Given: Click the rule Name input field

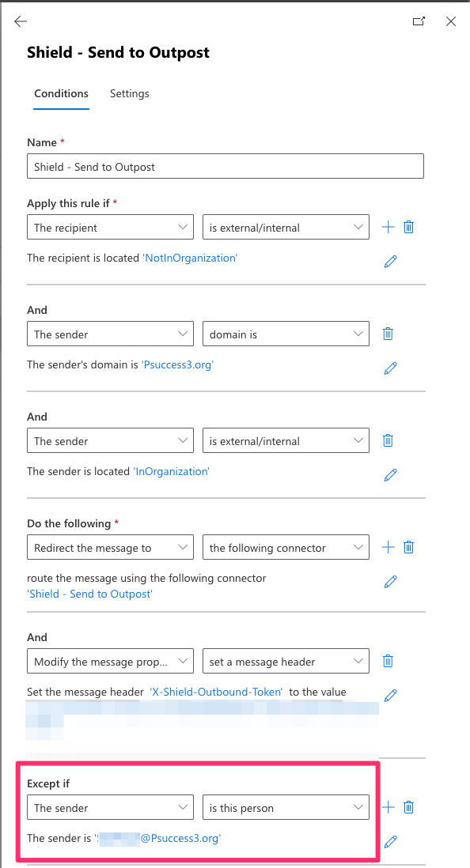Looking at the screenshot, I should (226, 166).
